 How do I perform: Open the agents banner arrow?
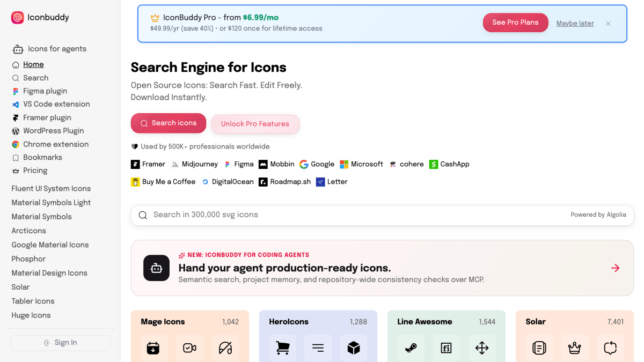(615, 268)
